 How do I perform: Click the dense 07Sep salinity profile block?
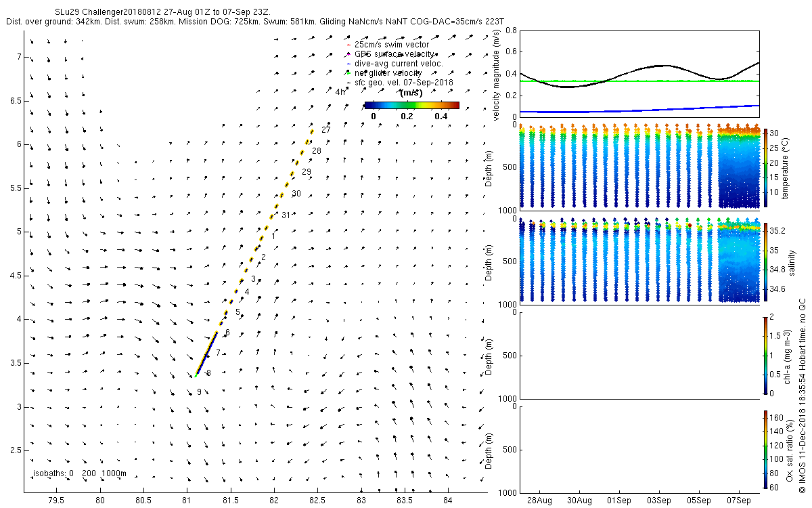point(738,260)
